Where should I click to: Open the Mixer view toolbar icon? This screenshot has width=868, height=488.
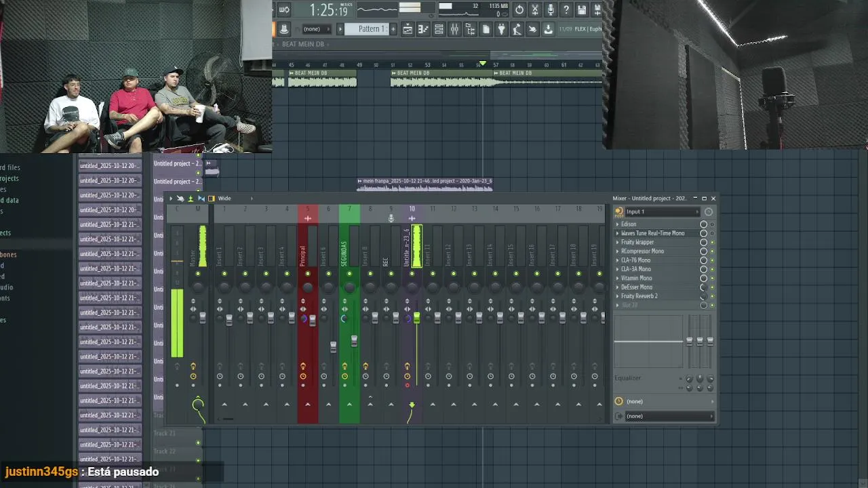point(454,29)
